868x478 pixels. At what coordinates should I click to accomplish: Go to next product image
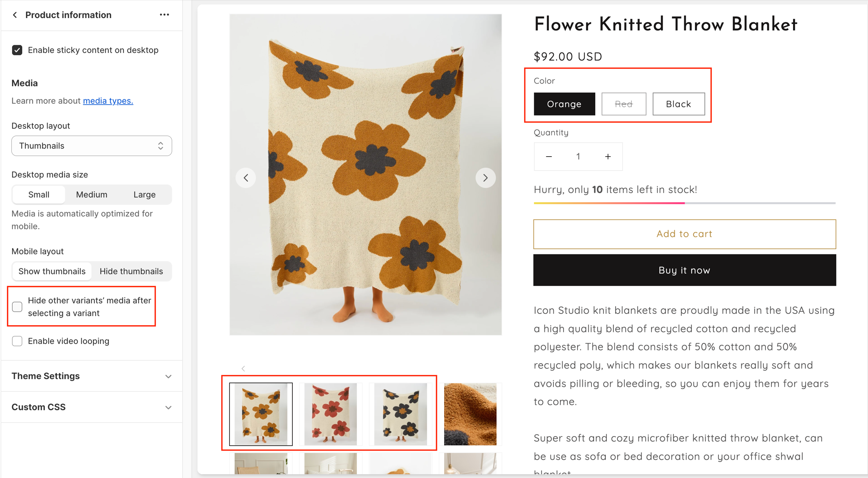[x=485, y=178]
